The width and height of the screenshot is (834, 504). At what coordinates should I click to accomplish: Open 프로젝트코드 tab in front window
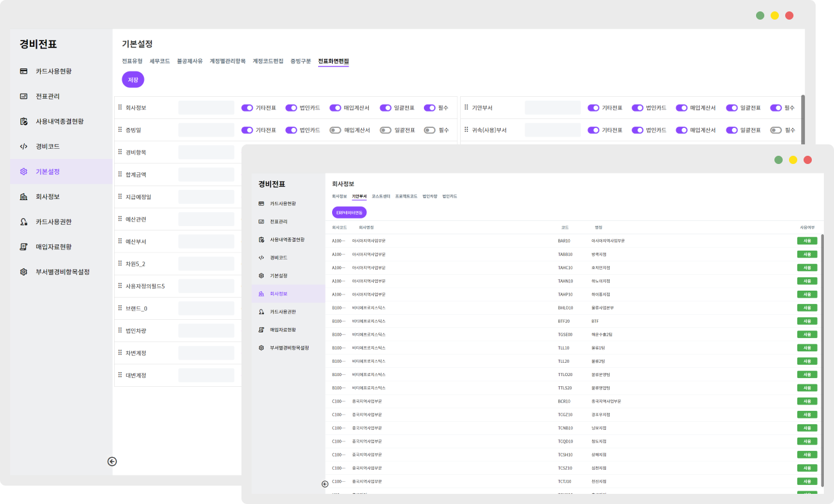(406, 196)
